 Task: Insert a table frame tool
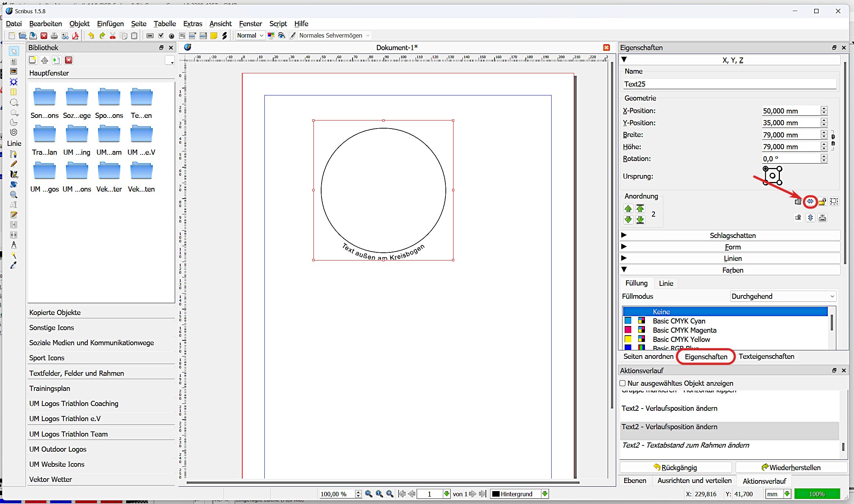click(14, 92)
